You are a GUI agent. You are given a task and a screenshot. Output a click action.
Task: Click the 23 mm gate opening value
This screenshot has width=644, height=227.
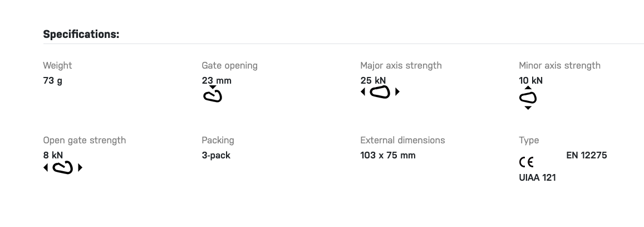click(217, 81)
